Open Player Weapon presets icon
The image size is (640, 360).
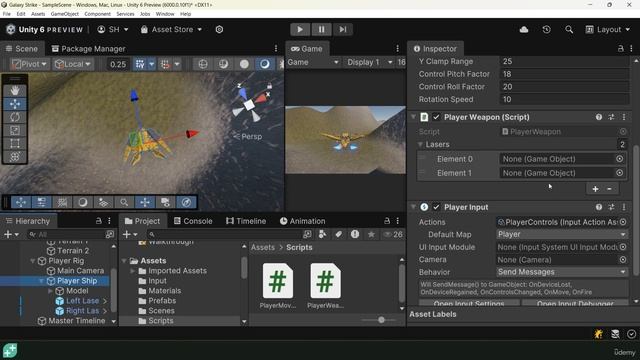611,117
